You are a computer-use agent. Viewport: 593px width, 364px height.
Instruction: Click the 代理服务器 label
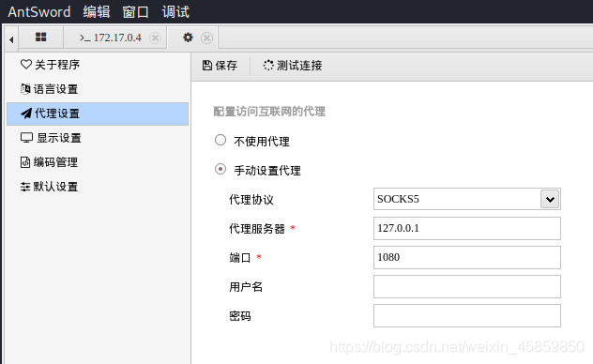tap(257, 228)
